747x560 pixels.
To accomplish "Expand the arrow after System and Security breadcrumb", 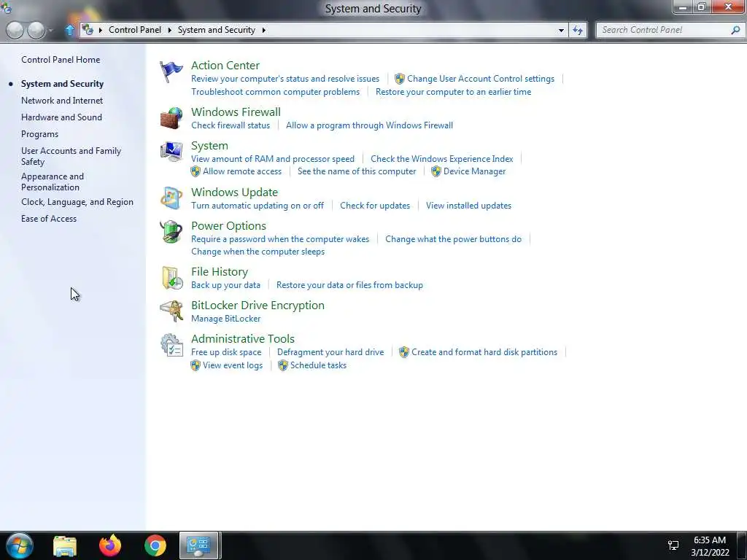I will [x=263, y=30].
